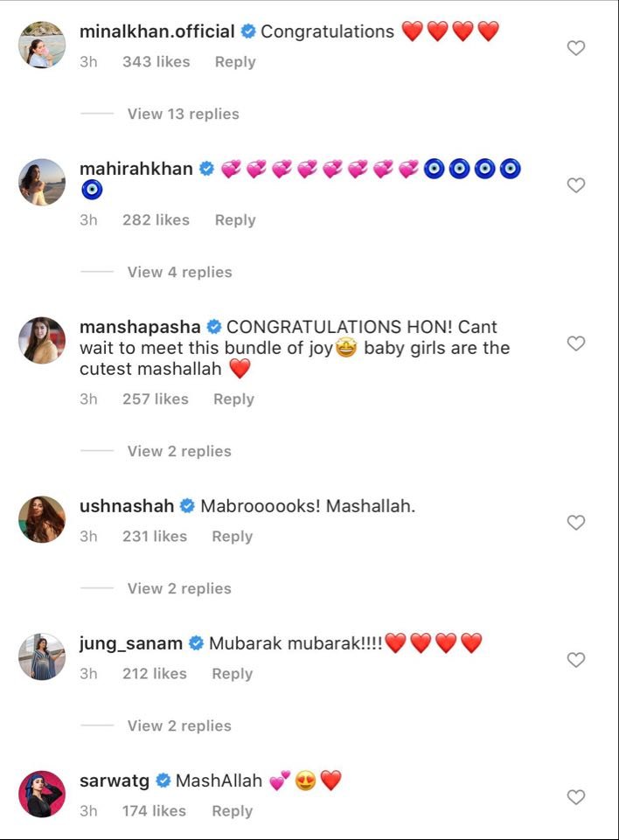View manshapasha's profile photo
Image resolution: width=619 pixels, height=840 pixels.
tap(42, 341)
